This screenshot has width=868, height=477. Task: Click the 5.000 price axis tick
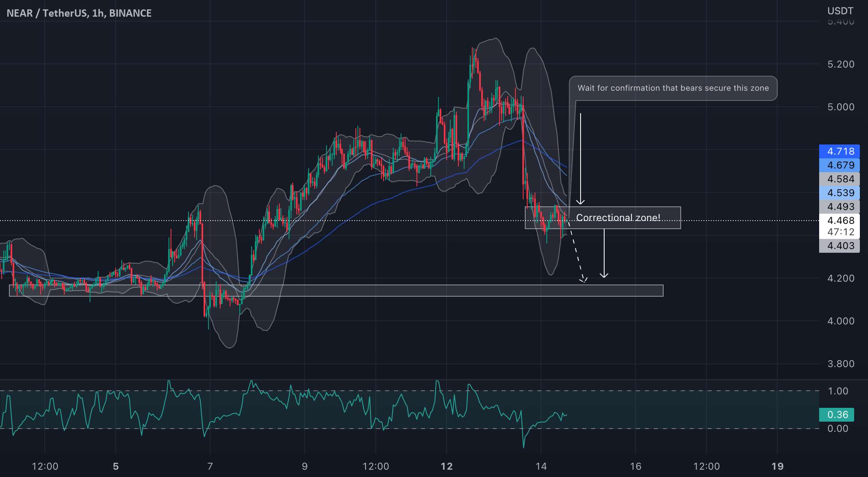tap(841, 107)
